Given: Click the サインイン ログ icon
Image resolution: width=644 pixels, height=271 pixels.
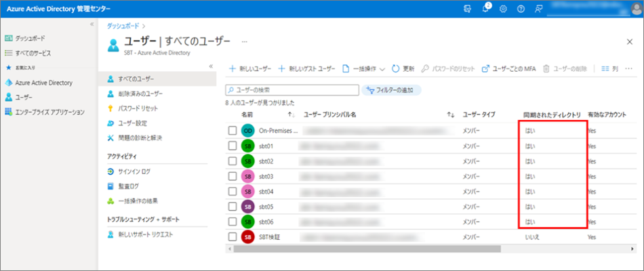Looking at the screenshot, I should [110, 171].
